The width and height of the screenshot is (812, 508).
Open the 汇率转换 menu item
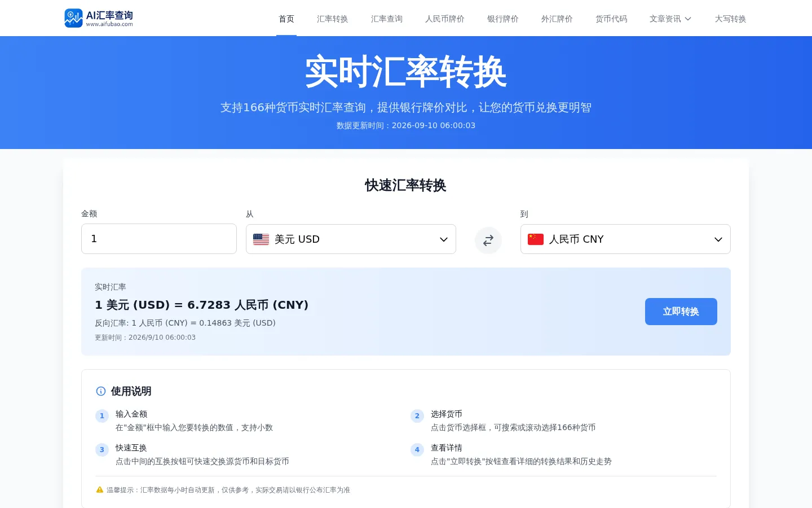coord(333,19)
